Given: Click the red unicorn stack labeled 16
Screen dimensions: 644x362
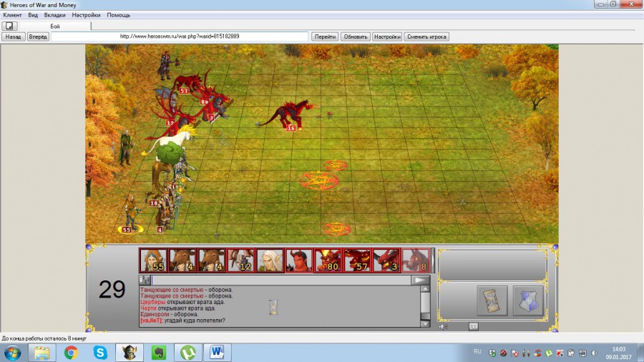Looking at the screenshot, I should point(291,115).
